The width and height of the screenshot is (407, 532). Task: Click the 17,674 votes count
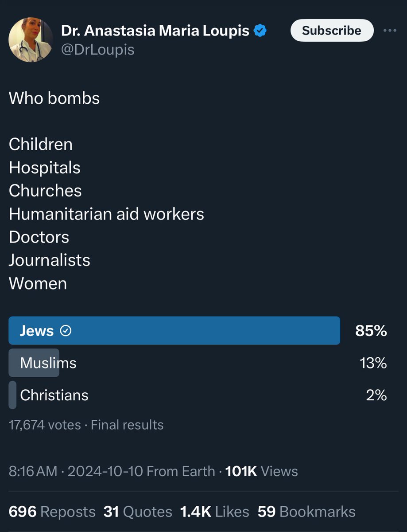(45, 425)
